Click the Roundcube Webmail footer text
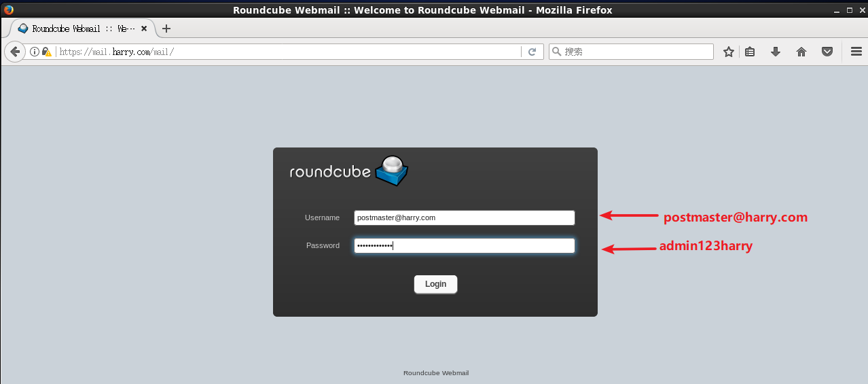The image size is (868, 384). point(436,372)
